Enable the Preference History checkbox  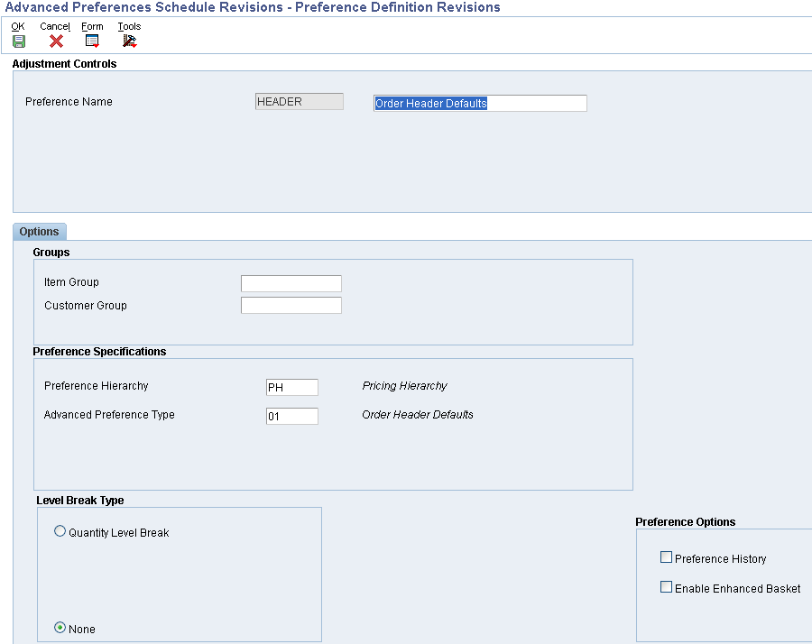coord(667,557)
